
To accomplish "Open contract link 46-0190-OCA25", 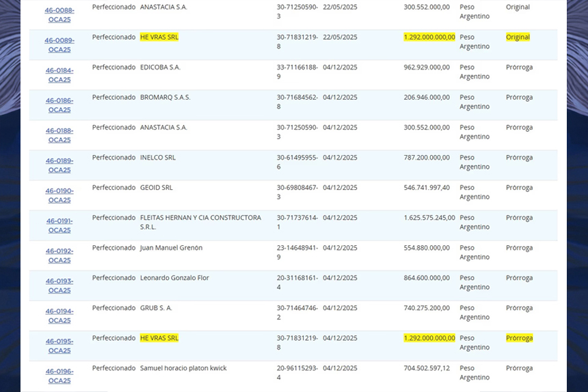I will coord(59,195).
